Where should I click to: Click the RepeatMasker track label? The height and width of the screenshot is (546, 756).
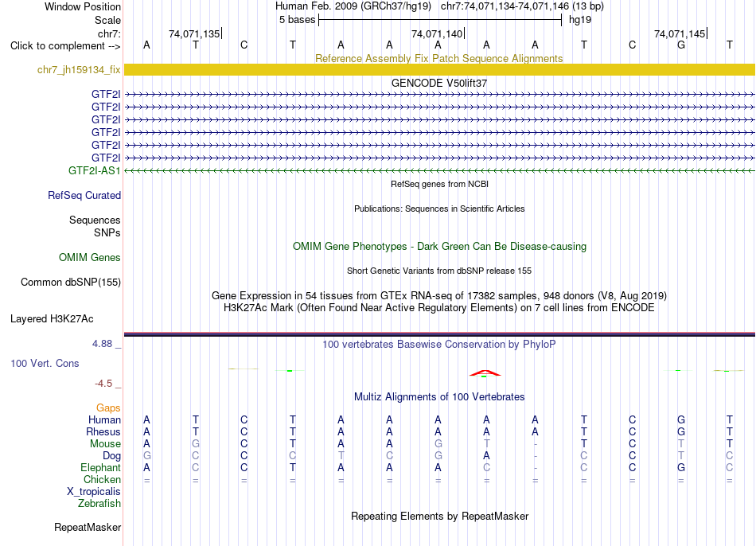click(x=88, y=528)
